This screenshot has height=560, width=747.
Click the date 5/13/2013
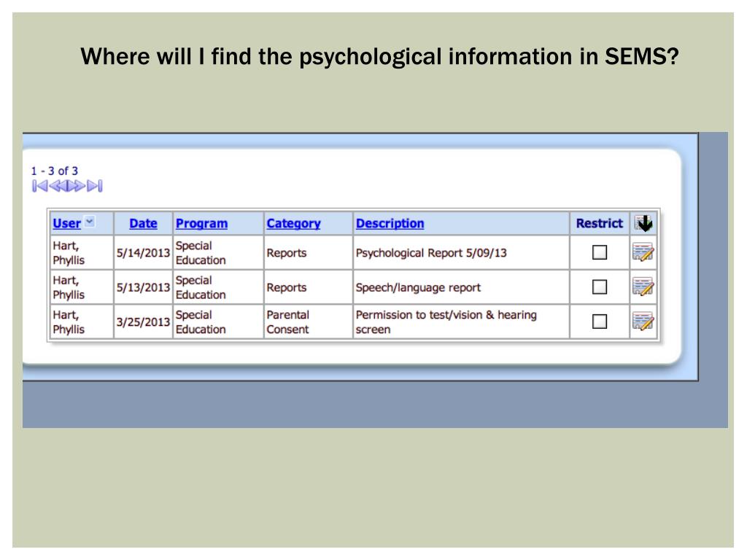(143, 287)
